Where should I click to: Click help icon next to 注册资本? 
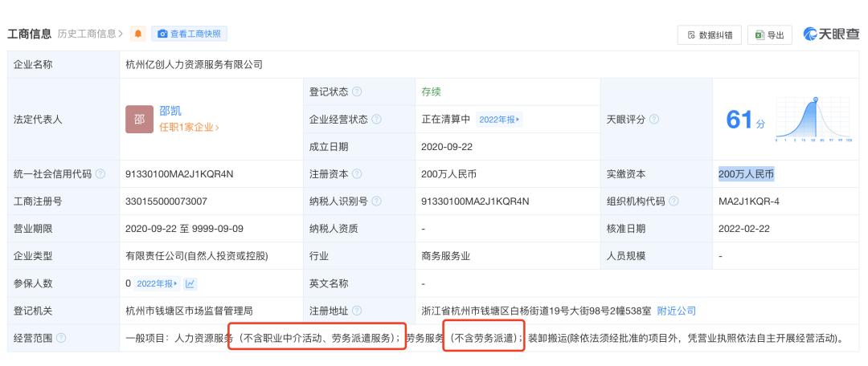(x=357, y=174)
